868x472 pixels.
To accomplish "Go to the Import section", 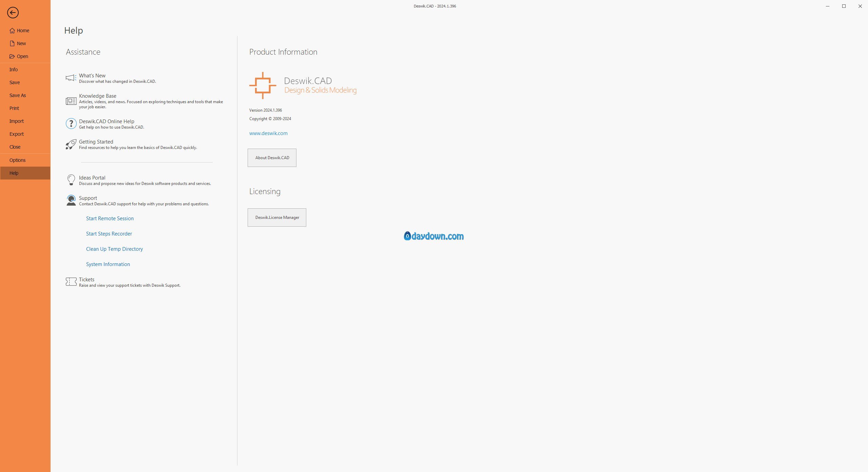I will [x=17, y=121].
